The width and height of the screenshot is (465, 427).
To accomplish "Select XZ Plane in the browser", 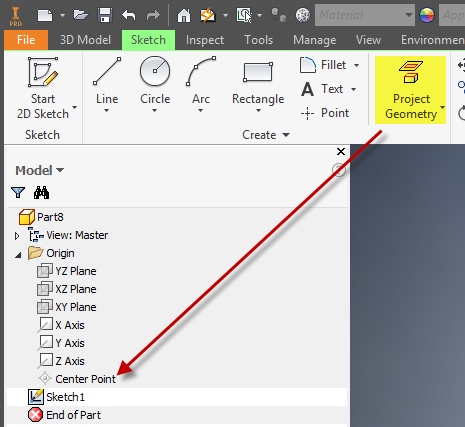I will point(67,289).
